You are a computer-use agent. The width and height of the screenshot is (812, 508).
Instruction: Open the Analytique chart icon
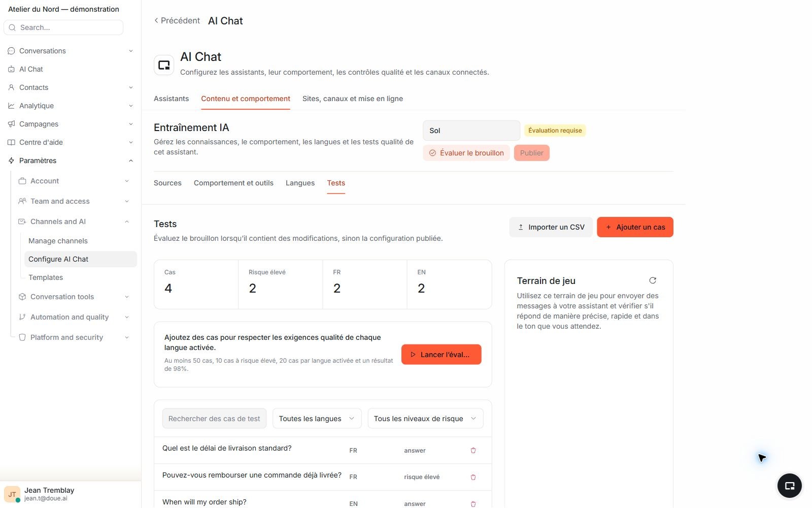11,106
